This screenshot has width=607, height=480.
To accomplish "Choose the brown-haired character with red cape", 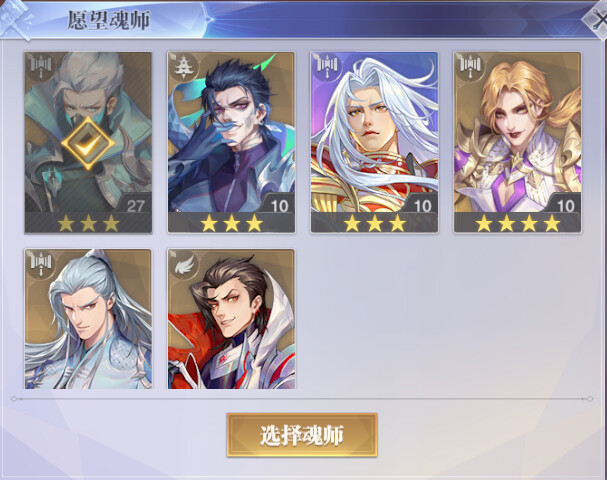I will click(x=231, y=319).
